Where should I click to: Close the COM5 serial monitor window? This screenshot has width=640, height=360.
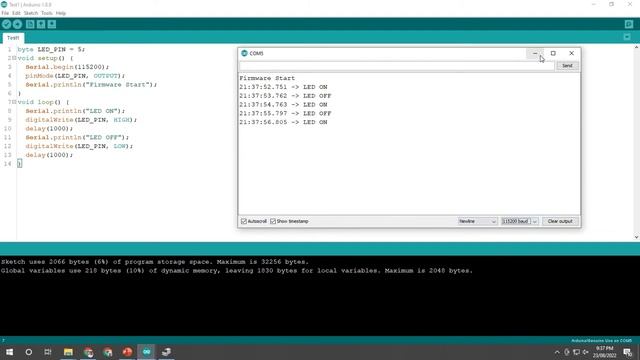(571, 53)
